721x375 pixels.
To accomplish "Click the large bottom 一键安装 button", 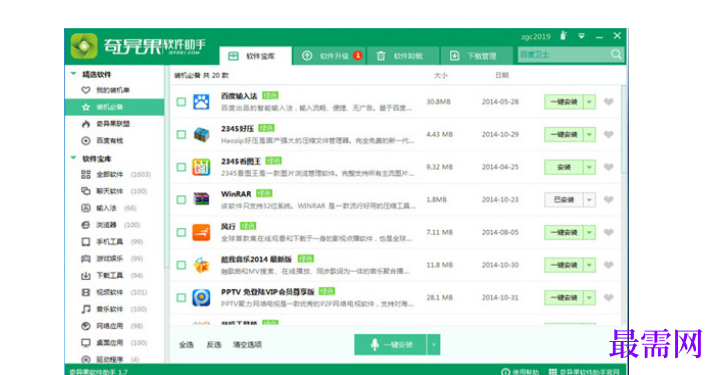I will click(390, 344).
